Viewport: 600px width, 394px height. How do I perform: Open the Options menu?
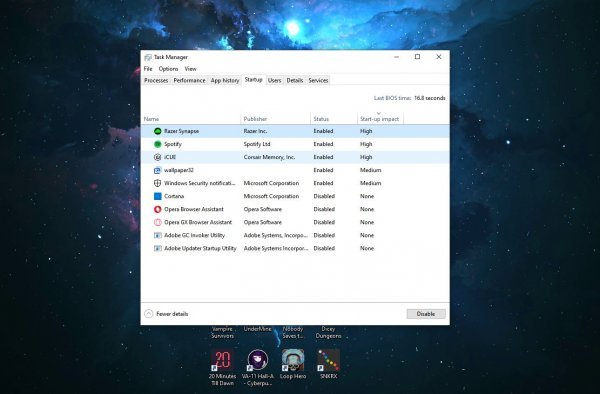tap(168, 69)
